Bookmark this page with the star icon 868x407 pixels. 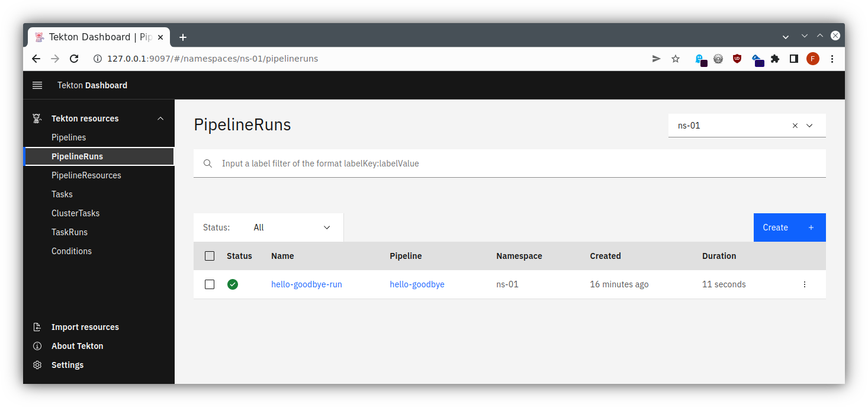click(x=675, y=59)
